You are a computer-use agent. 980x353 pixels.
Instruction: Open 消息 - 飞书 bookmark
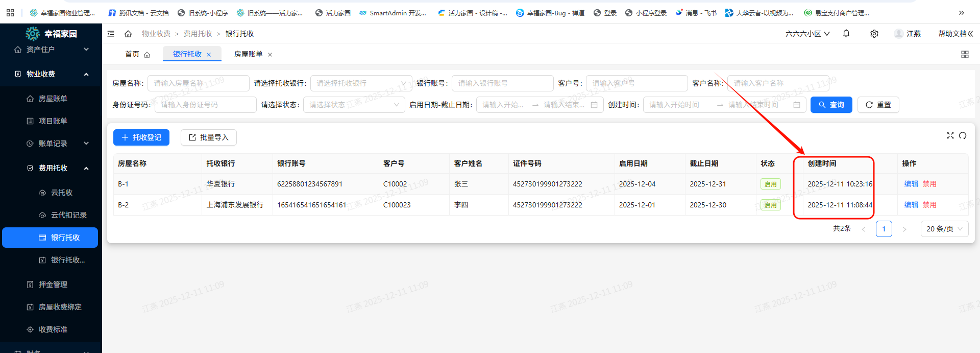(696, 13)
